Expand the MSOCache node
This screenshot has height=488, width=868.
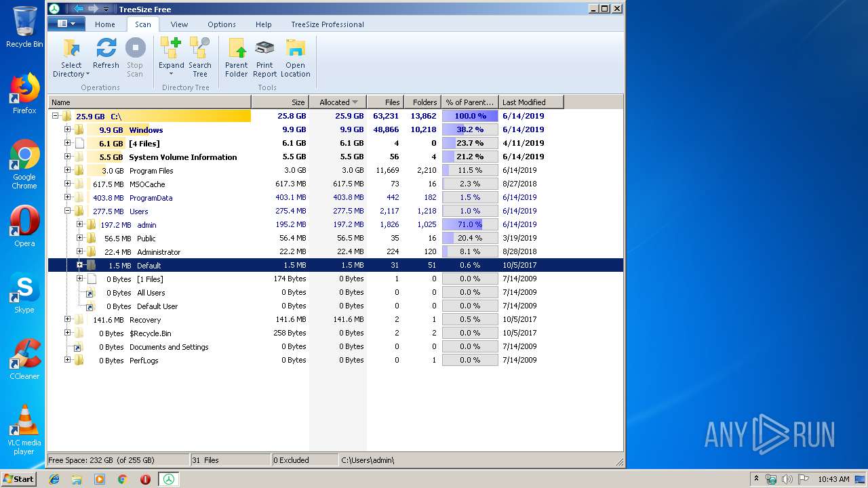tap(67, 184)
